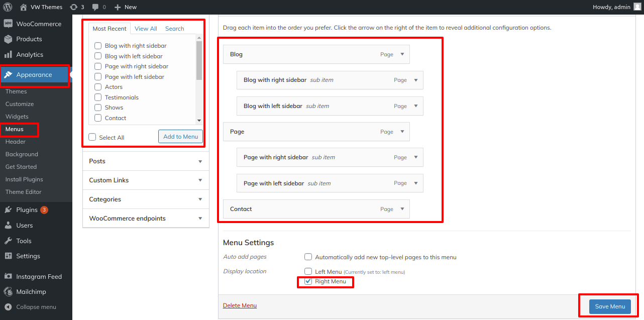Switch to the View All tab
This screenshot has width=644, height=320.
[x=146, y=29]
